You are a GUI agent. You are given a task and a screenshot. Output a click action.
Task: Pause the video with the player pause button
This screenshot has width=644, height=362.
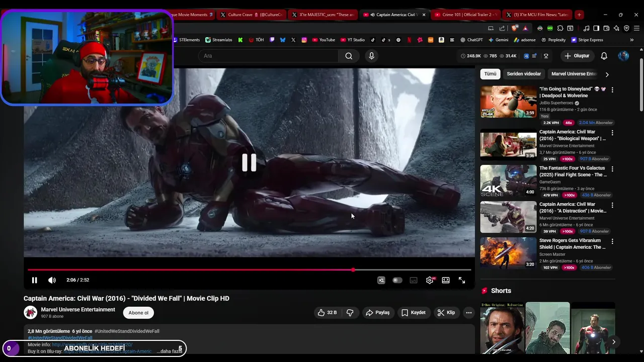(x=34, y=280)
